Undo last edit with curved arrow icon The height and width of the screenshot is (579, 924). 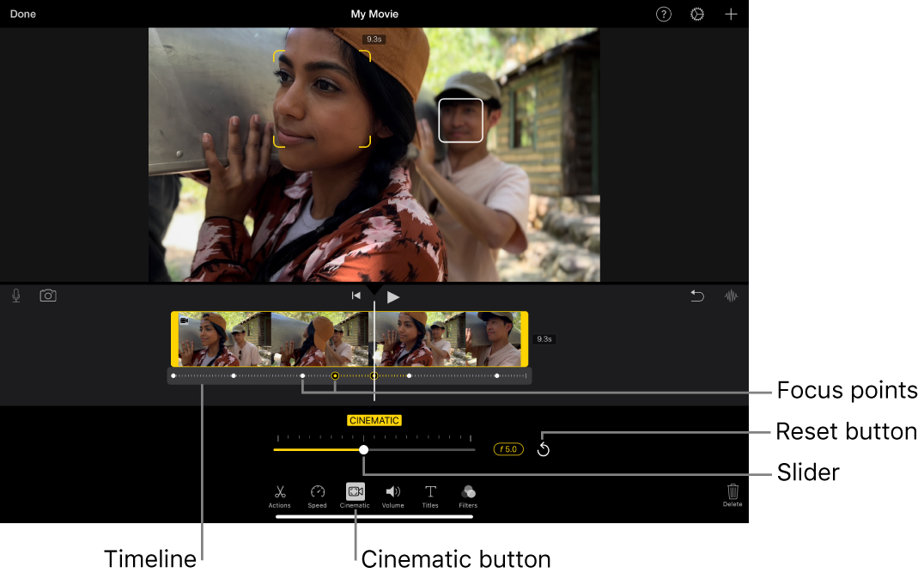(x=697, y=296)
